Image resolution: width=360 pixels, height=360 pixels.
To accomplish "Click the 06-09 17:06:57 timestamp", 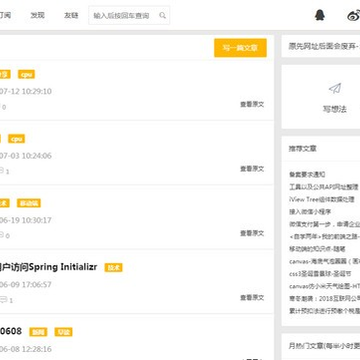I will (x=26, y=284).
